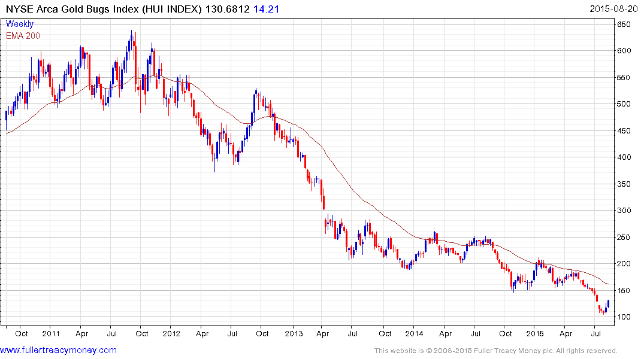Click the 2015 label on the time axis
The image size is (644, 359).
(535, 333)
